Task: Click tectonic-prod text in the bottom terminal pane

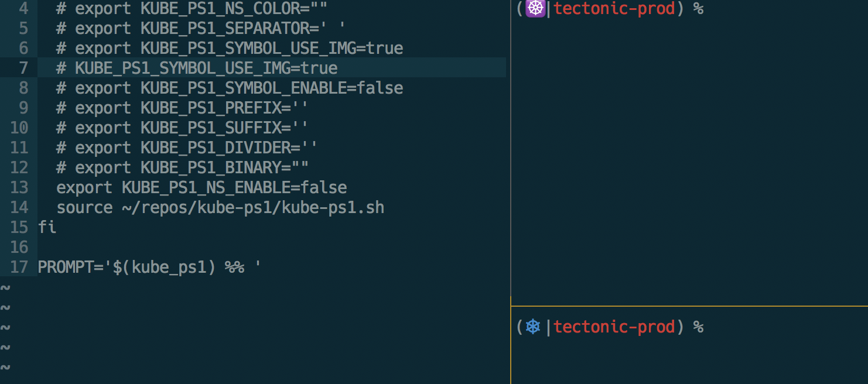Action: (614, 327)
